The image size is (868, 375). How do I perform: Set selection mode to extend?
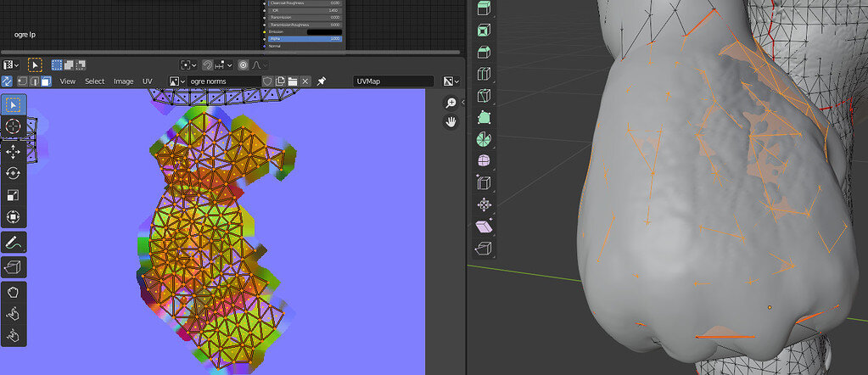coord(69,65)
